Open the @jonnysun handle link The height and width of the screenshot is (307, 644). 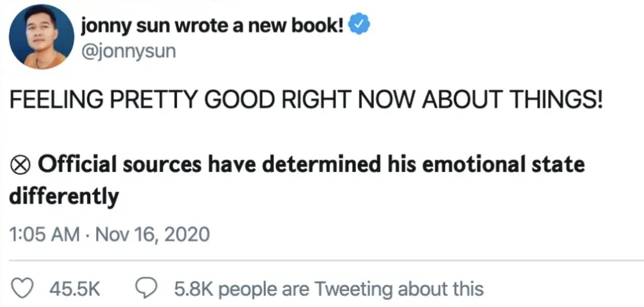128,51
